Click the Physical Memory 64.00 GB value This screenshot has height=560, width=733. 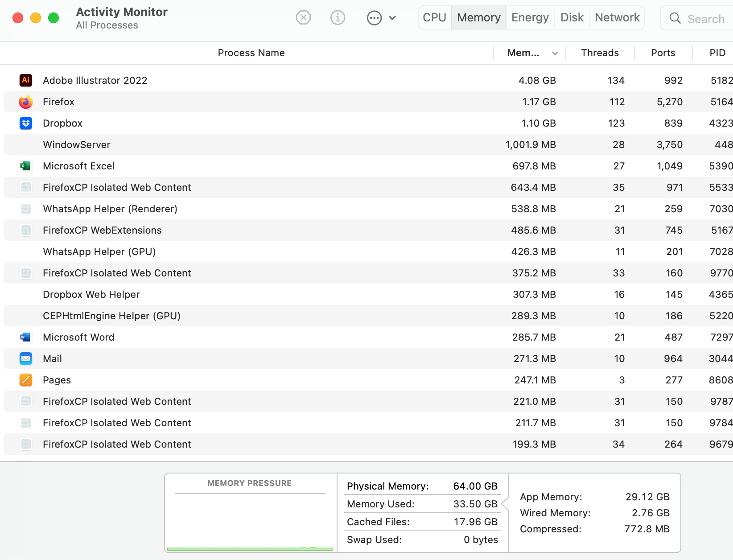475,486
